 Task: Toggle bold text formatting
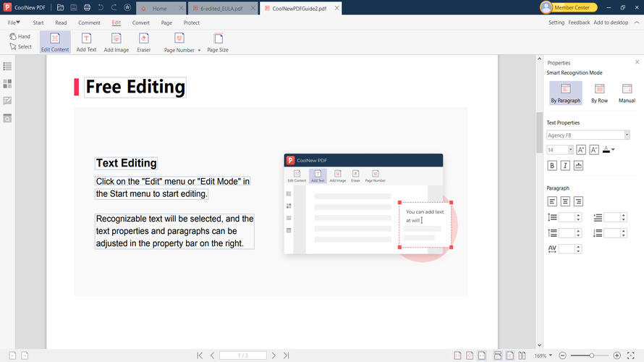[553, 166]
